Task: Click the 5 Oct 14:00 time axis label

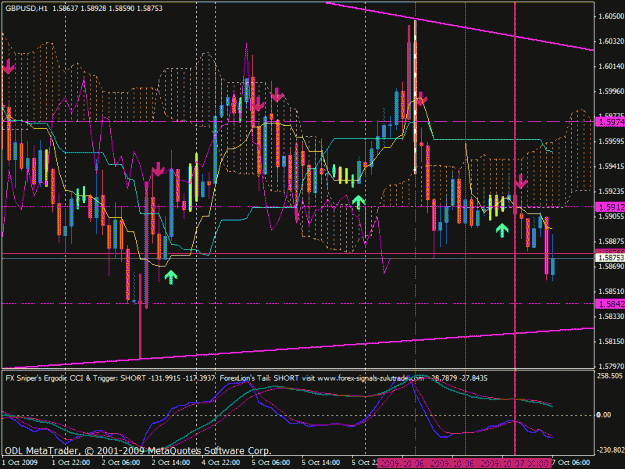Action: 321,463
